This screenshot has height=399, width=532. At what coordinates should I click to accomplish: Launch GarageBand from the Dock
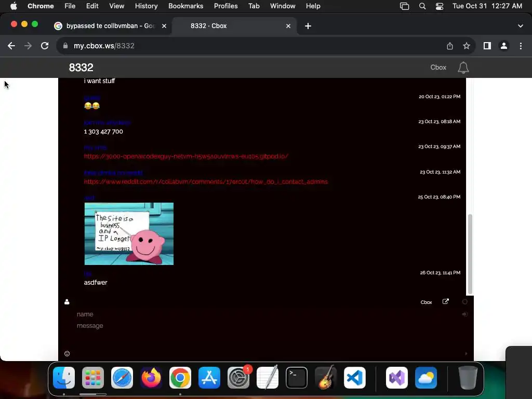[326, 378]
